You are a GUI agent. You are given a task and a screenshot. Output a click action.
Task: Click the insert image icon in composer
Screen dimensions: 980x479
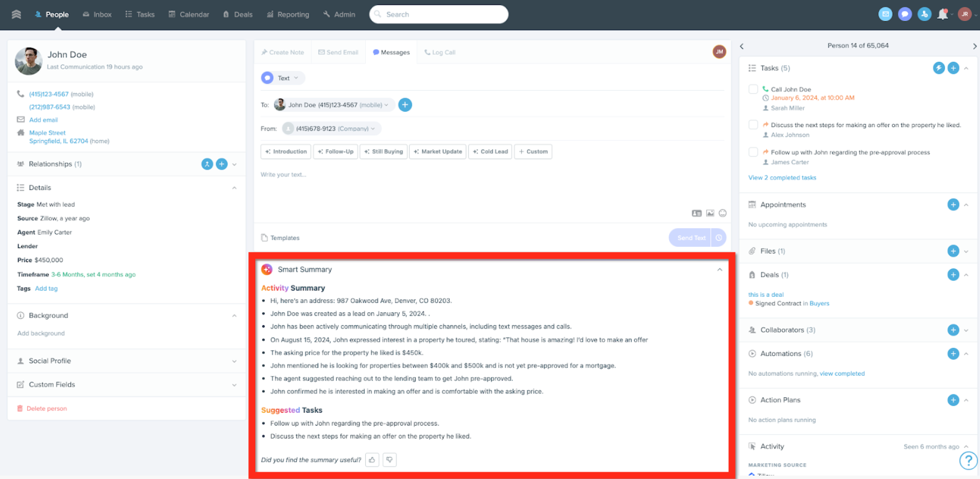tap(710, 213)
